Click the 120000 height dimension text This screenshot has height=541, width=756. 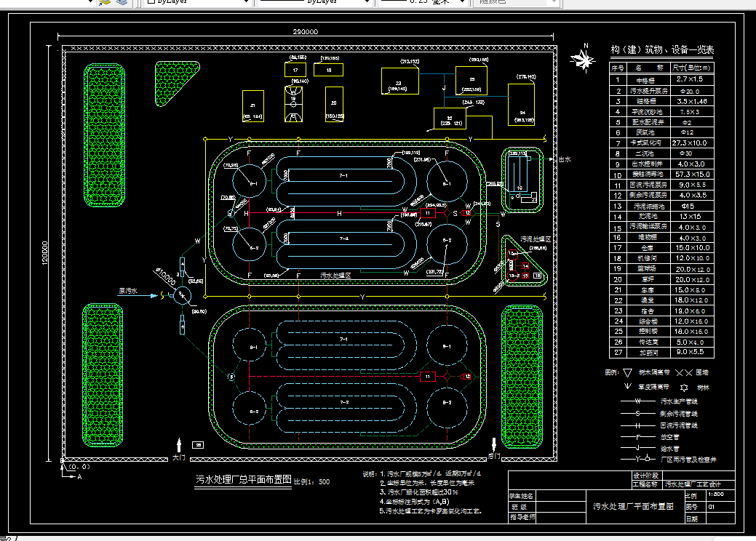click(45, 253)
